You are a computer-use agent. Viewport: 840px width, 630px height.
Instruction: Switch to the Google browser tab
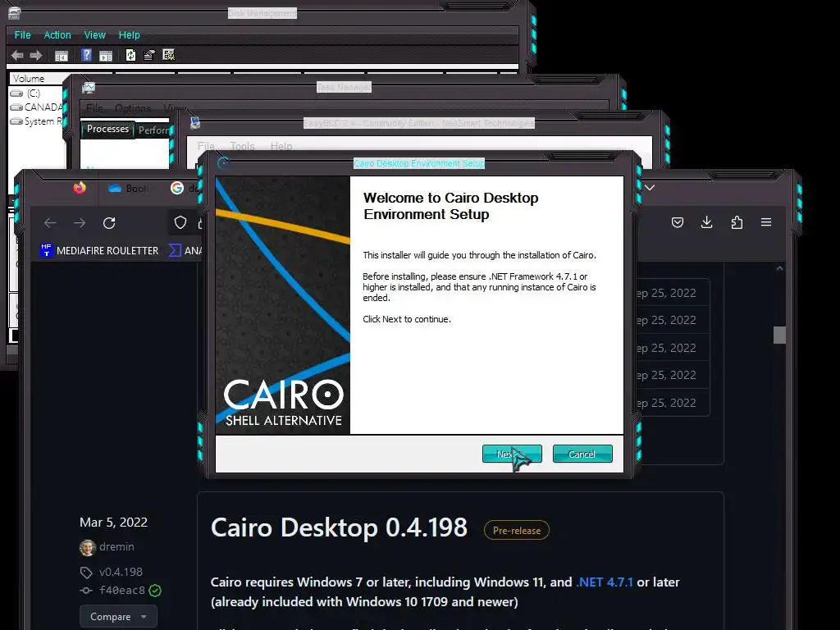coord(185,188)
